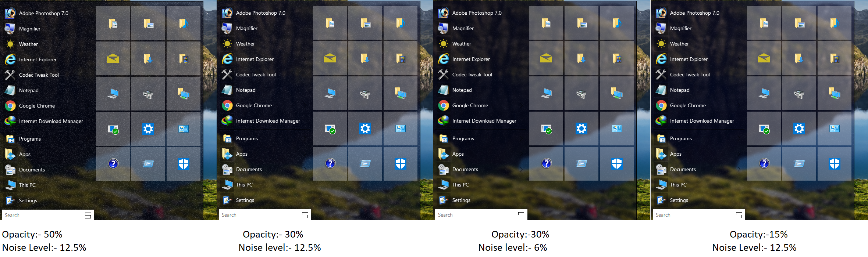868x257 pixels.
Task: Expand the Google Chrome submenu arrow in the 15% opacity menu
Action: [x=739, y=105]
